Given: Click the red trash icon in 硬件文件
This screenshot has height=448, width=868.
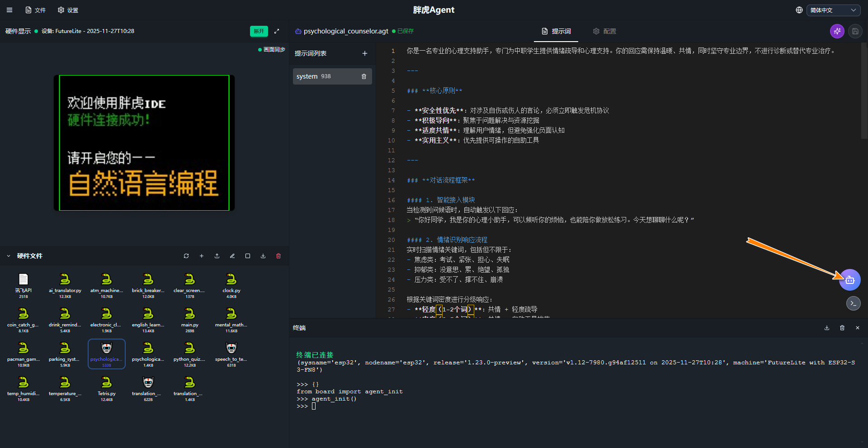Looking at the screenshot, I should 278,256.
